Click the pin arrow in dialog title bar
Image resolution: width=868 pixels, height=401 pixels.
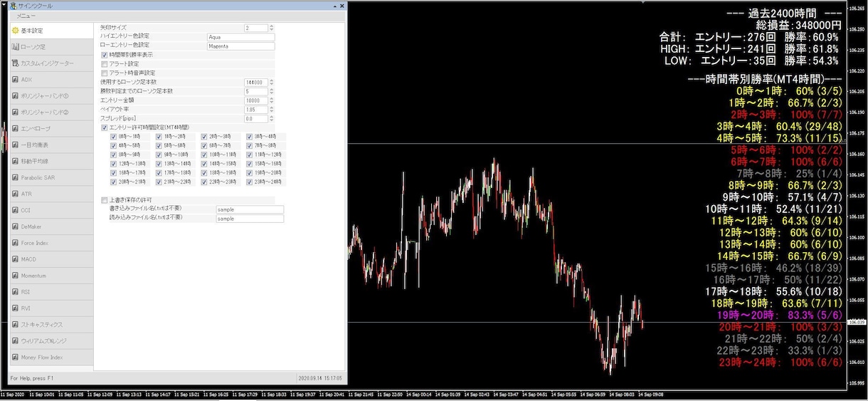335,6
